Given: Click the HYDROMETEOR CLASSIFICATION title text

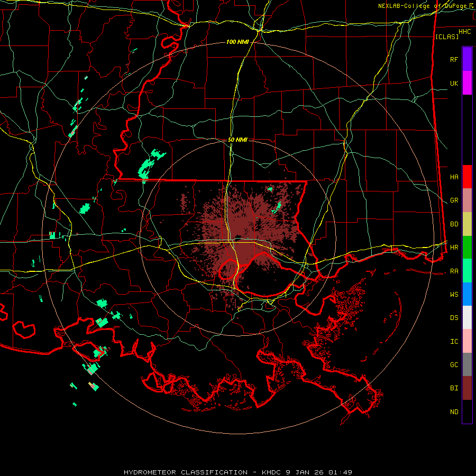Looking at the screenshot, I should click(186, 472).
